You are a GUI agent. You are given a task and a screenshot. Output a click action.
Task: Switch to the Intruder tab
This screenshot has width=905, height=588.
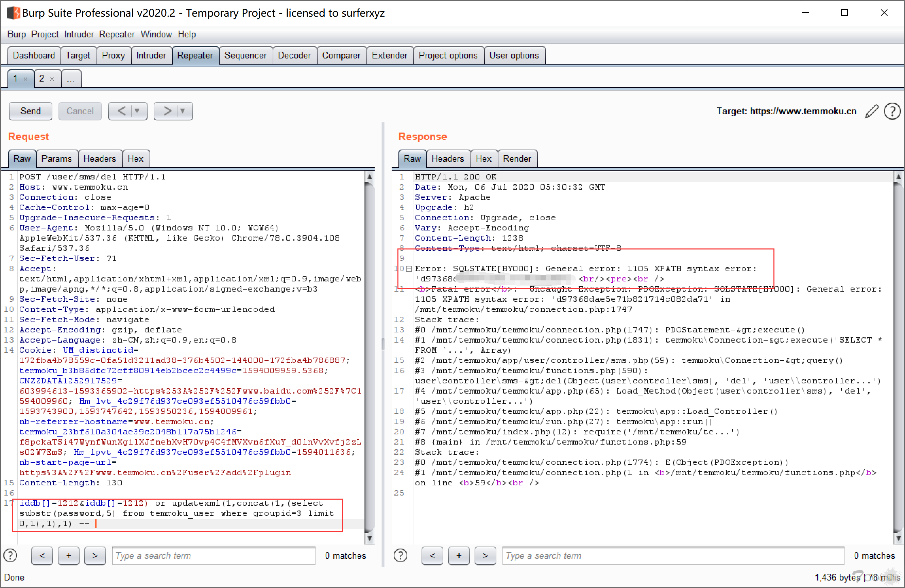coord(151,55)
